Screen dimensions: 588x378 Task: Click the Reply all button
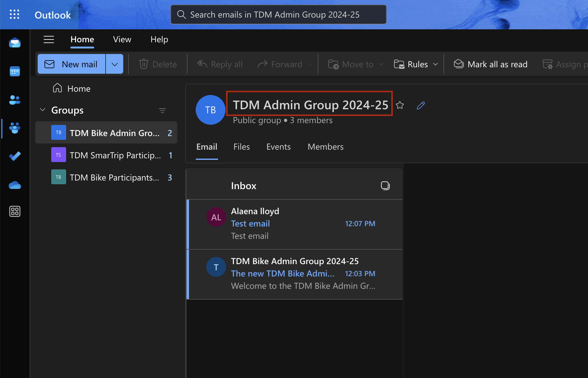click(x=220, y=64)
